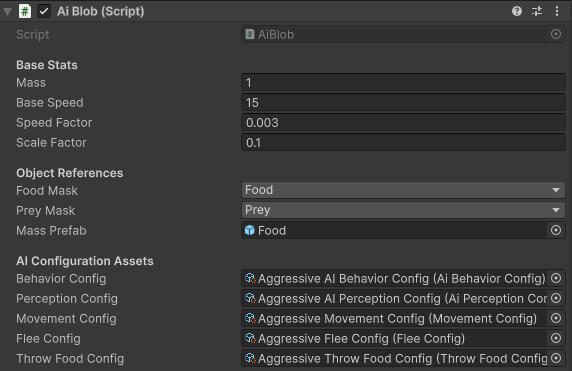Viewport: 572px width, 371px height.
Task: Click the Food prefab cube icon
Action: click(250, 230)
